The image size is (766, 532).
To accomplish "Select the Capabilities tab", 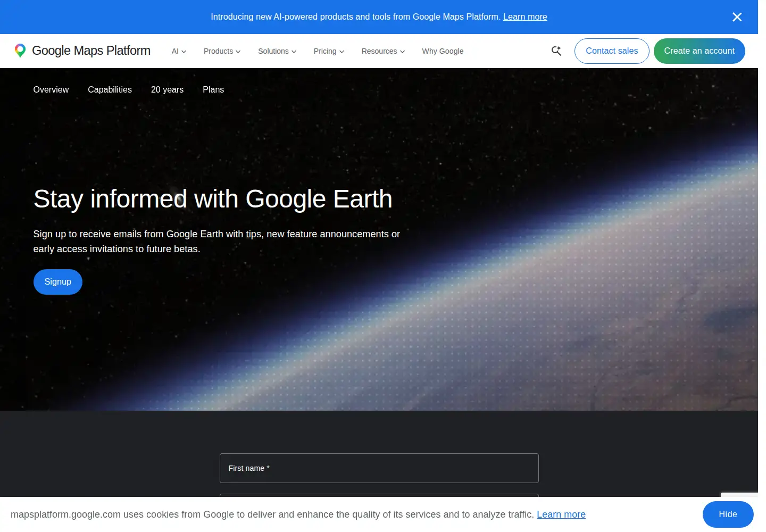I will [110, 89].
